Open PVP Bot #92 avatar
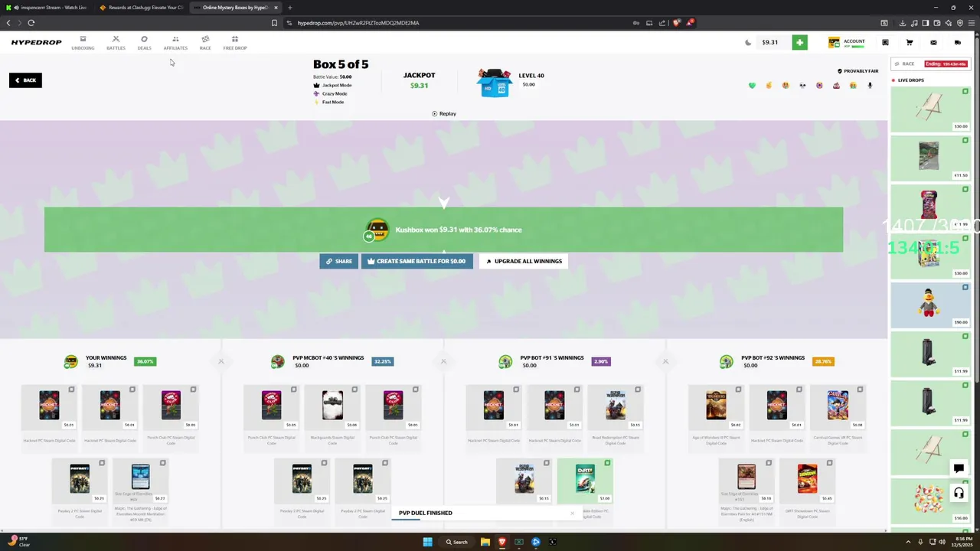 pos(726,361)
